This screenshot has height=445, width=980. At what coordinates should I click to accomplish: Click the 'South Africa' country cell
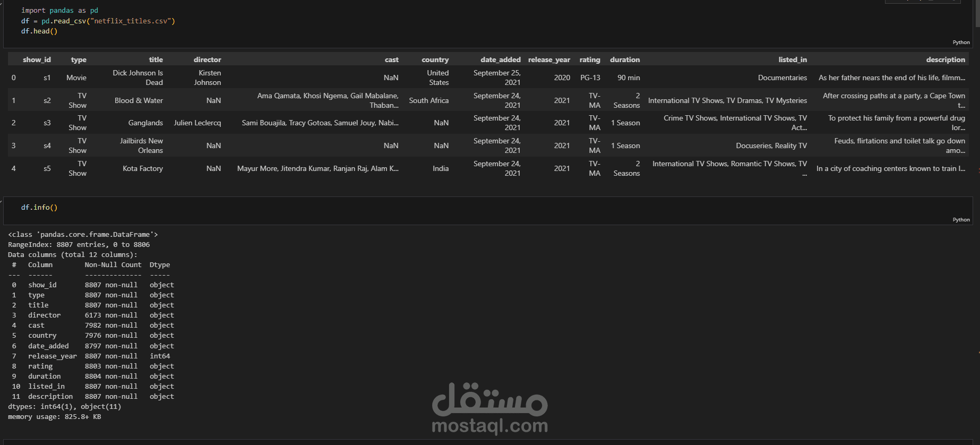point(428,101)
